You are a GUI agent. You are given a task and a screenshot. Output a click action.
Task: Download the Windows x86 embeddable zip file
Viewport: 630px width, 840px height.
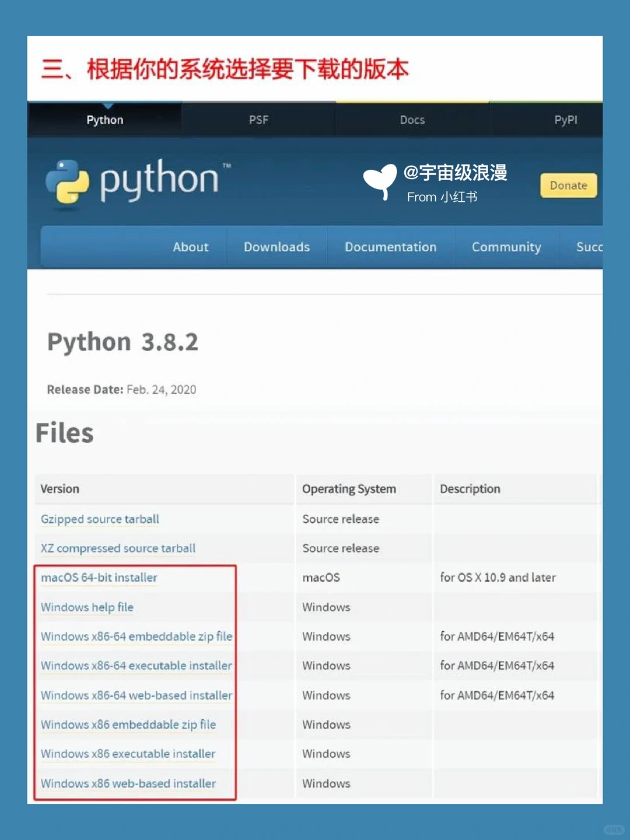128,724
